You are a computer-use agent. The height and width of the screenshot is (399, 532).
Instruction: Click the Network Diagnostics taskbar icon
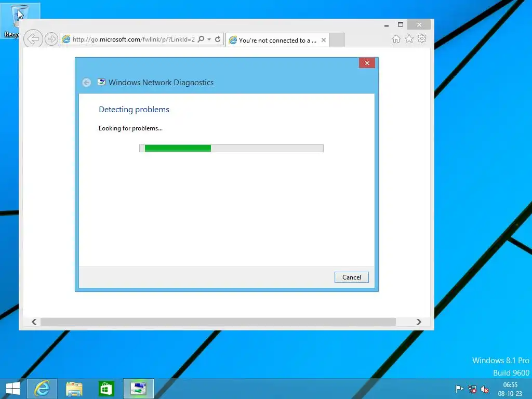click(x=138, y=389)
